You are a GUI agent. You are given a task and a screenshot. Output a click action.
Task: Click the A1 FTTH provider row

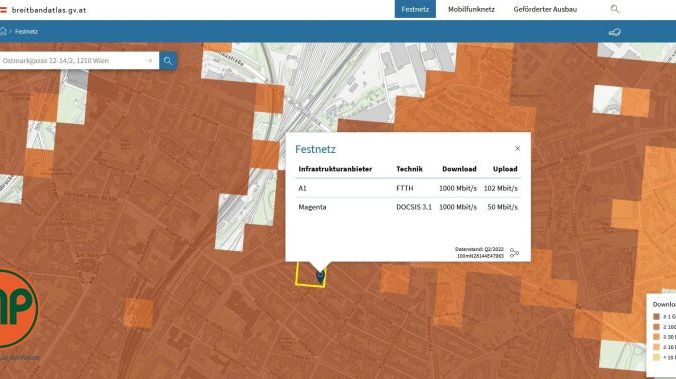point(408,188)
